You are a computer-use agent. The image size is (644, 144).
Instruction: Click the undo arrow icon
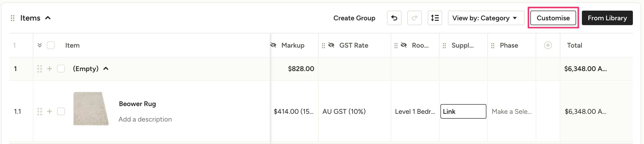click(x=394, y=18)
